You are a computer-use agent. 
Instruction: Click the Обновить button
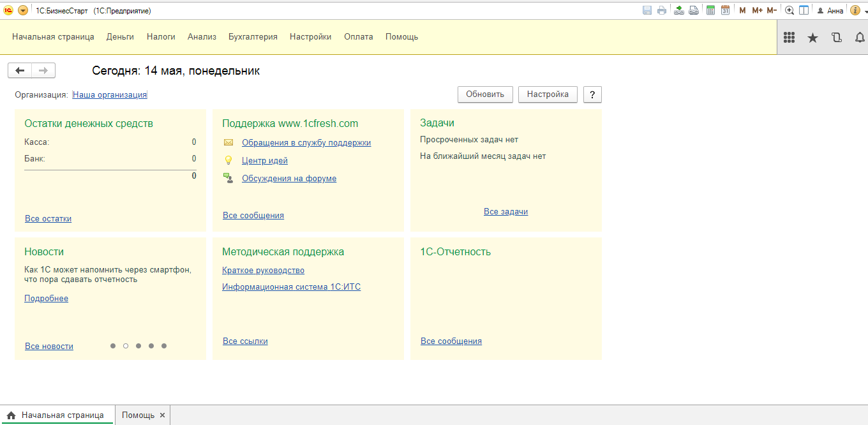tap(485, 94)
